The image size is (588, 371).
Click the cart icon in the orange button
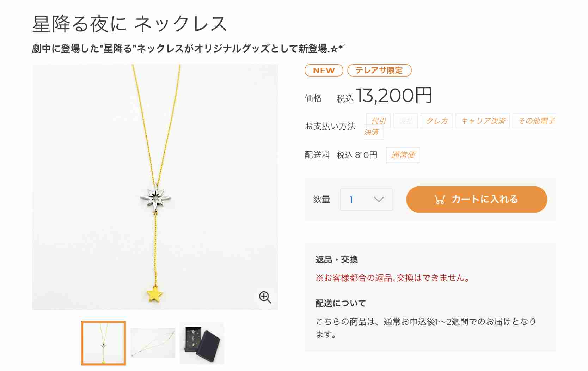440,200
